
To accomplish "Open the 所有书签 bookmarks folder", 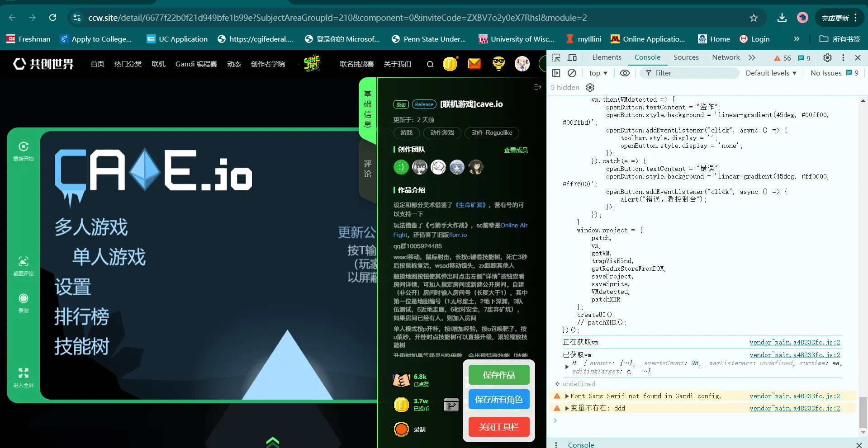I will pos(840,39).
